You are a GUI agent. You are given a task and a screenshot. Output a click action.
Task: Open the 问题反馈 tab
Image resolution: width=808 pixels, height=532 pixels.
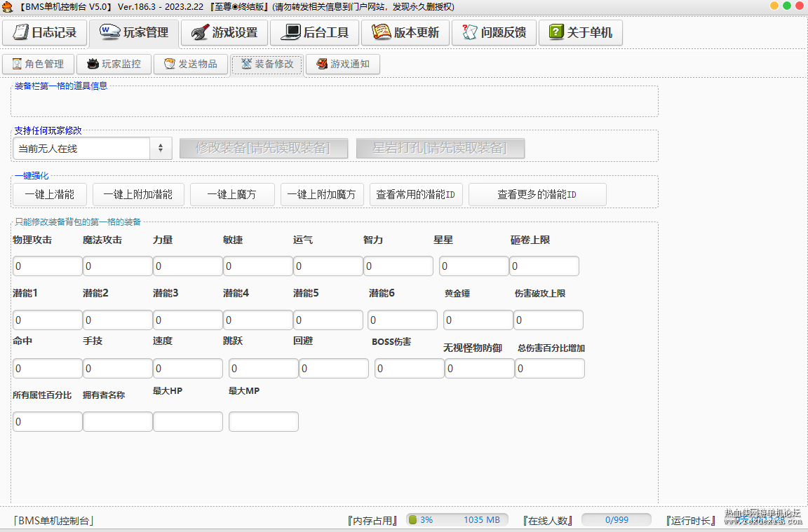pos(494,32)
